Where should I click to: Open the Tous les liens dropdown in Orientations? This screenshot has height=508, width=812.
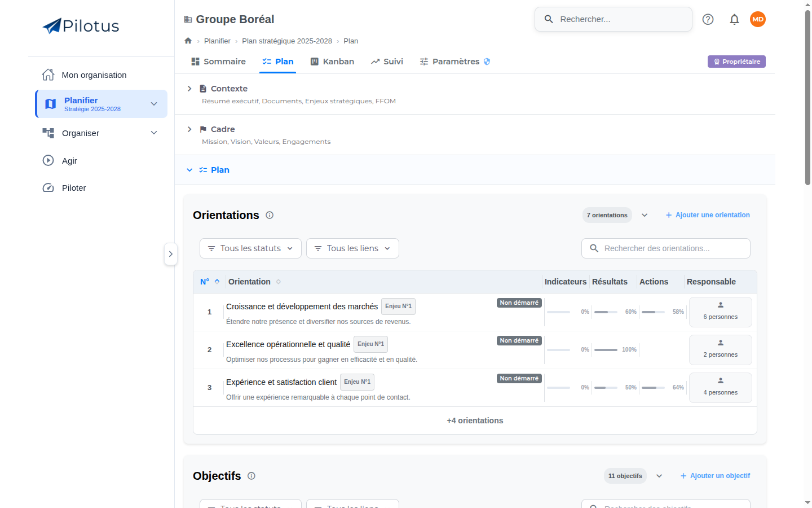point(352,248)
